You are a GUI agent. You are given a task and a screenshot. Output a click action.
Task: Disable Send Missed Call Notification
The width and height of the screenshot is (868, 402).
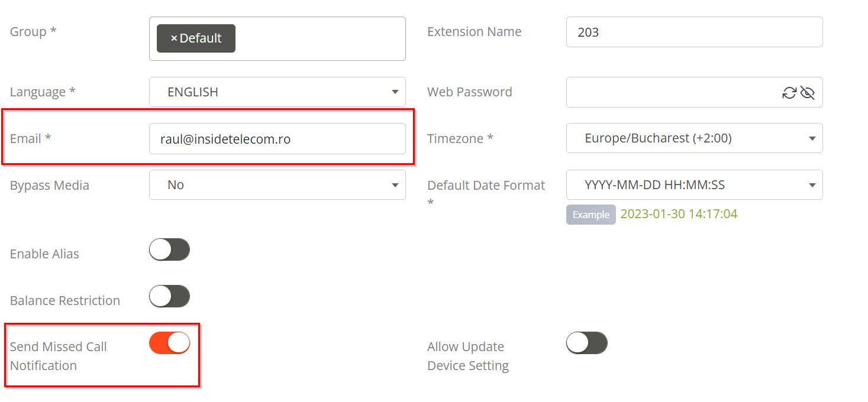(169, 343)
